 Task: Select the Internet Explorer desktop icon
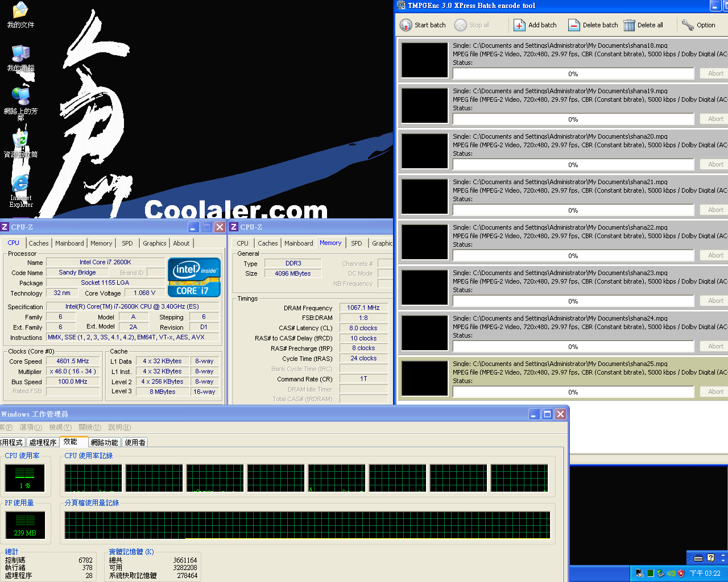[20, 183]
